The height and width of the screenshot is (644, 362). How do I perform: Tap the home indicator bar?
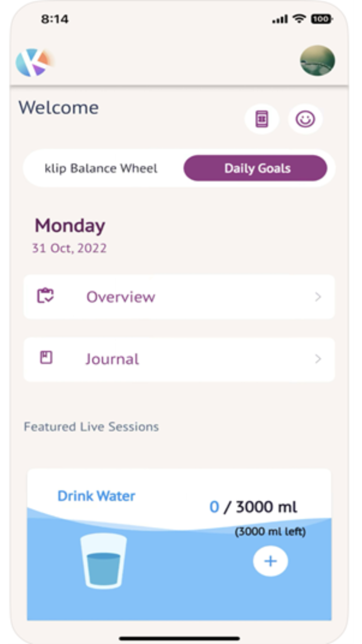pyautogui.click(x=179, y=638)
